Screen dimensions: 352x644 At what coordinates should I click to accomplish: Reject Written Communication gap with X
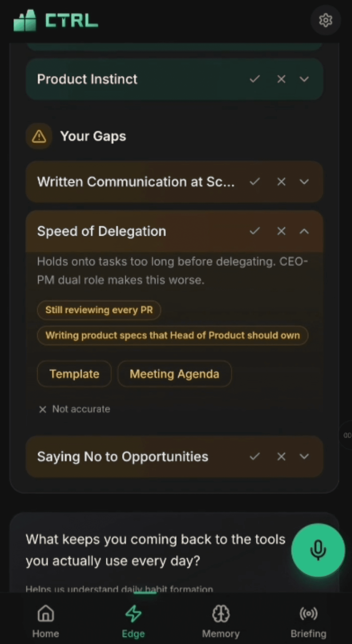[281, 182]
